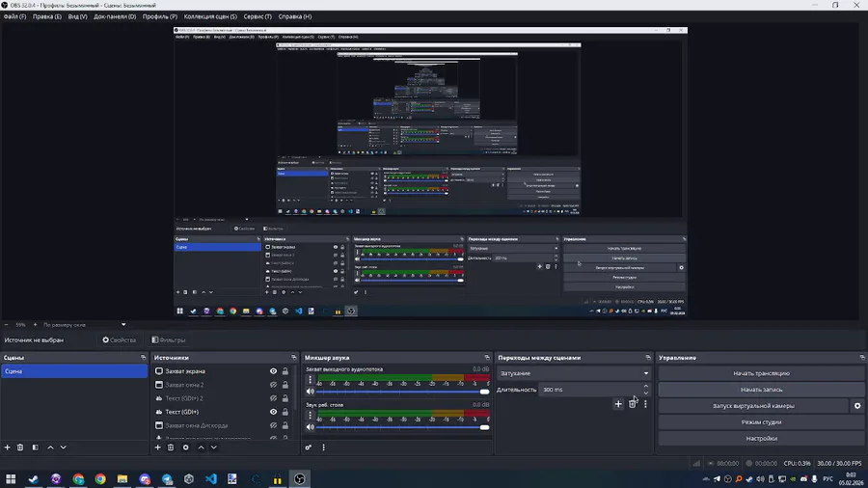This screenshot has height=488, width=868.
Task: Show the Захват окна 2 source
Action: [274, 385]
